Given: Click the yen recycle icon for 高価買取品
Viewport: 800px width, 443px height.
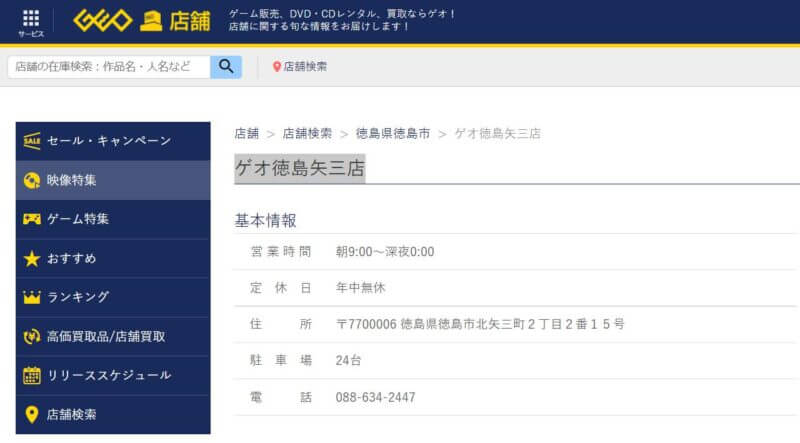Looking at the screenshot, I should (x=32, y=336).
